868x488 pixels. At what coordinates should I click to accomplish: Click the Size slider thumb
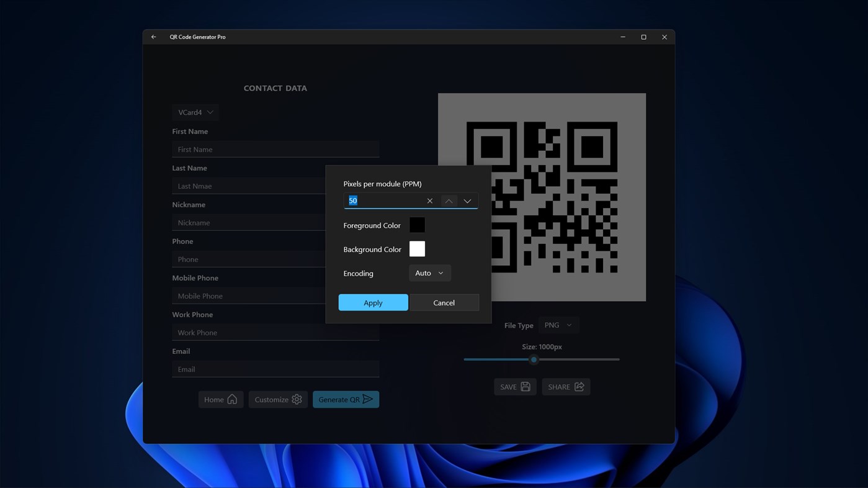coord(534,359)
